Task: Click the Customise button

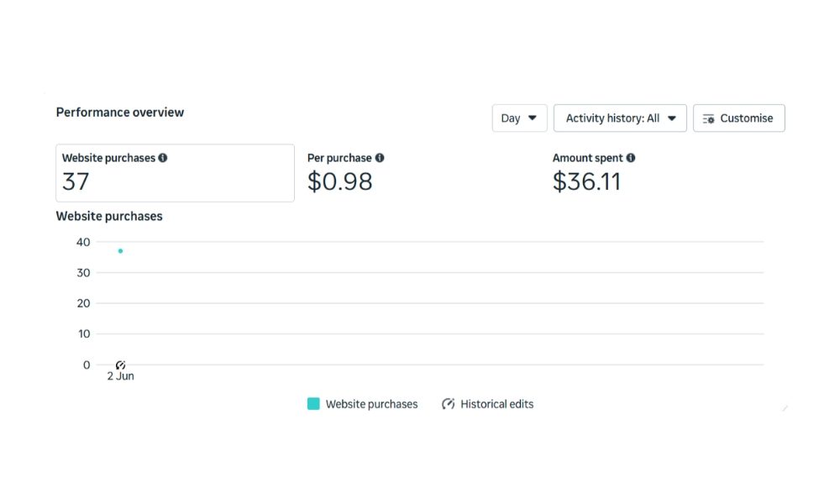Action: 738,118
